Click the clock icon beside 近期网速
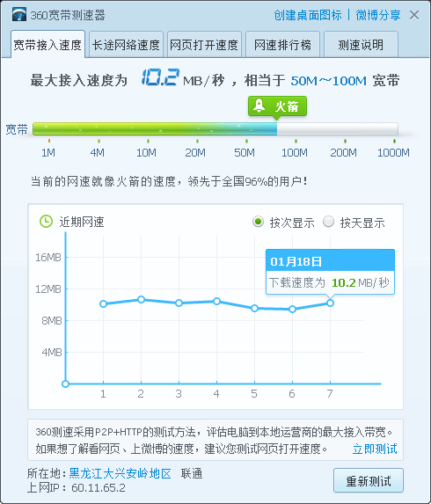The image size is (431, 504). (46, 222)
